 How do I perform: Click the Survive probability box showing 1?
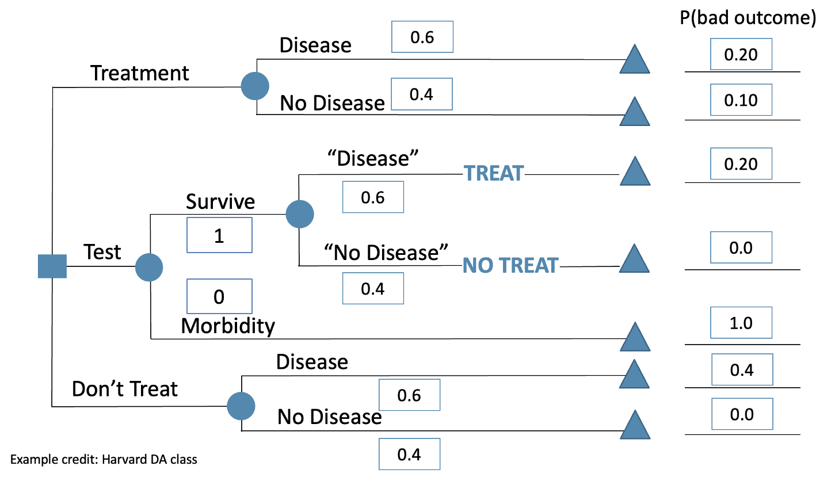click(x=219, y=235)
